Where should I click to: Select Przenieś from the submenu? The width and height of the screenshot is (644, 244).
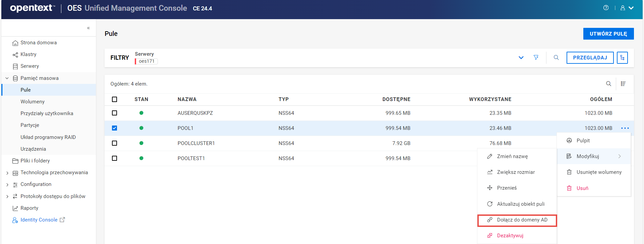tap(517, 188)
